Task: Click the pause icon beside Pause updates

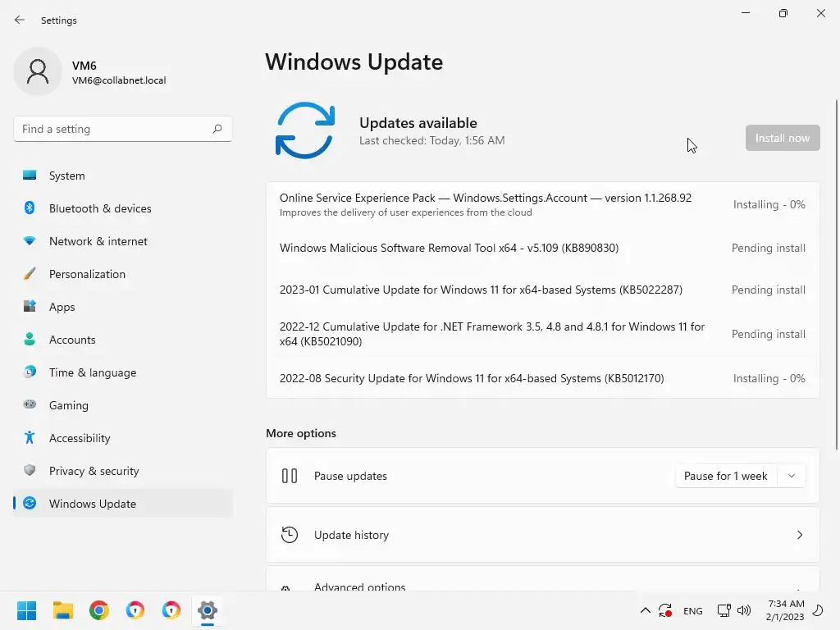Action: click(290, 476)
